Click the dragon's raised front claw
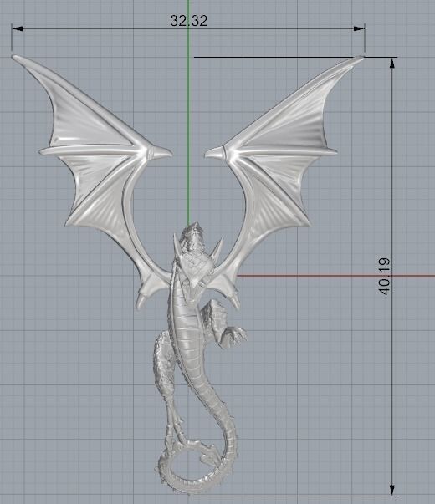Viewport: 435px width, 504px height. 233,337
